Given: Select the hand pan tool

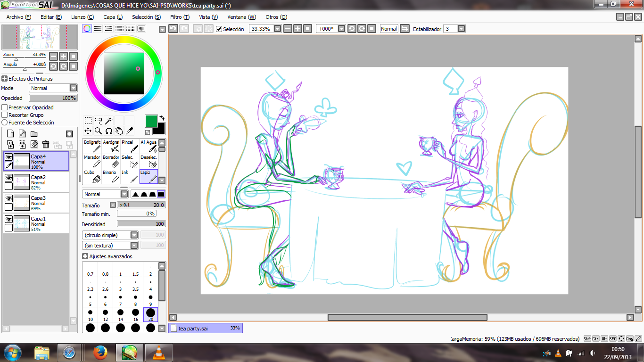Looking at the screenshot, I should (x=119, y=131).
